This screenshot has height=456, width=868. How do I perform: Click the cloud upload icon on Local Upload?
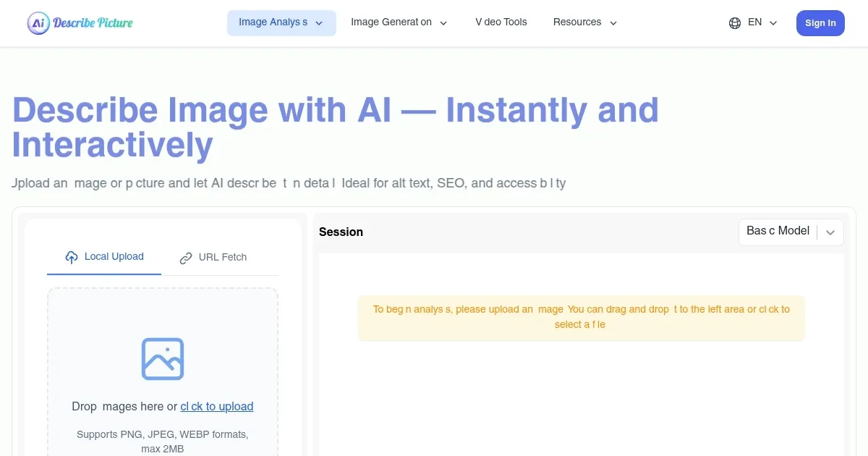(x=72, y=257)
